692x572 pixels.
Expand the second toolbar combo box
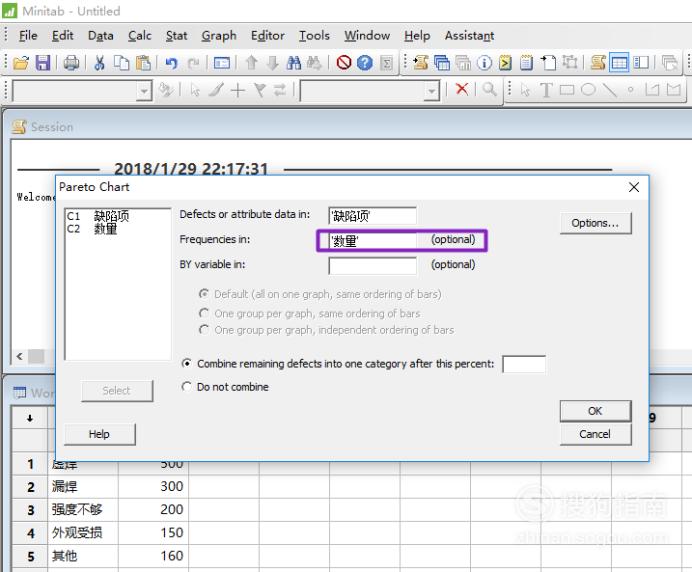(x=431, y=91)
